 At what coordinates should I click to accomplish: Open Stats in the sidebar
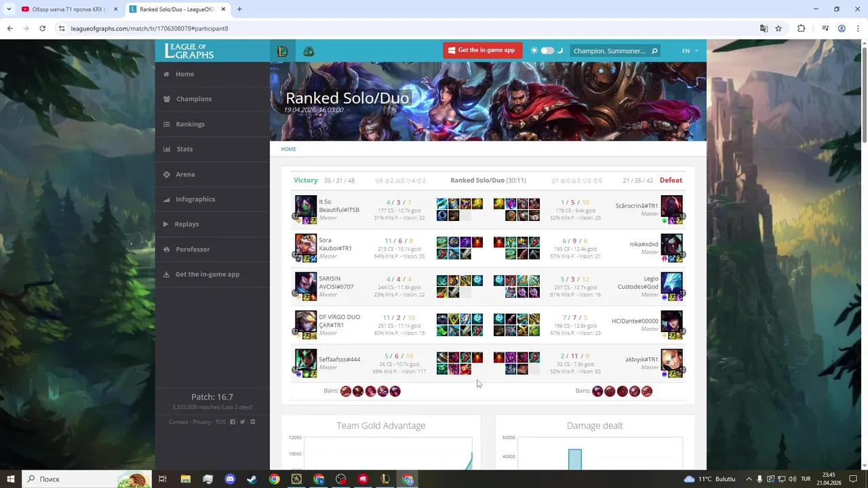tap(212, 149)
